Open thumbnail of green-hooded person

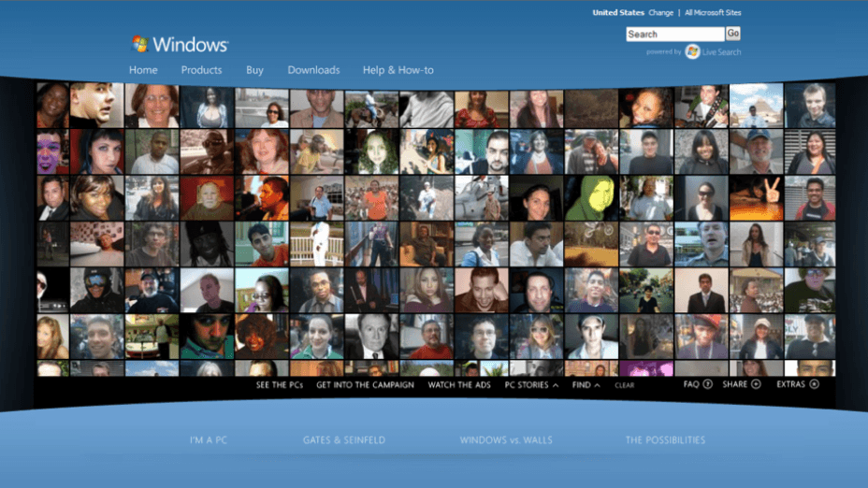click(592, 198)
